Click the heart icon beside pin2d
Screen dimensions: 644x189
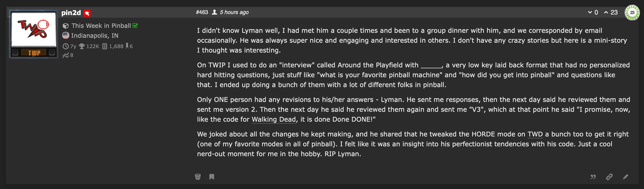point(87,13)
